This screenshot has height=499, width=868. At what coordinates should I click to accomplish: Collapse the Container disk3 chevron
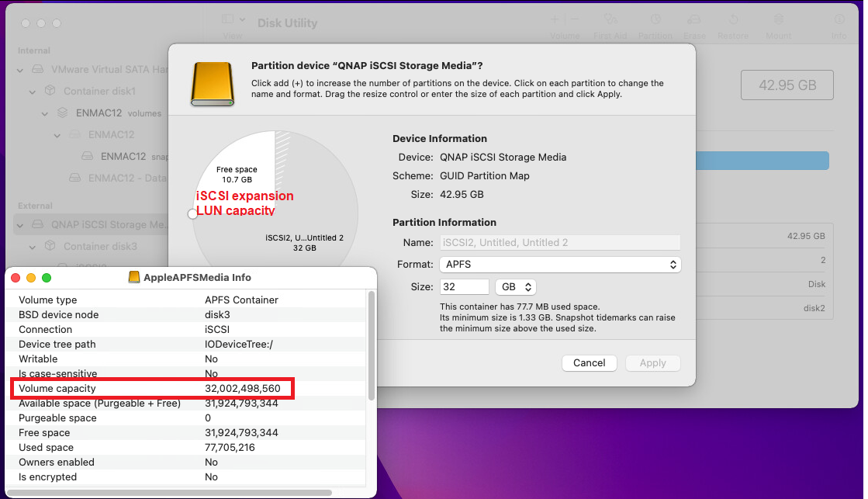32,247
